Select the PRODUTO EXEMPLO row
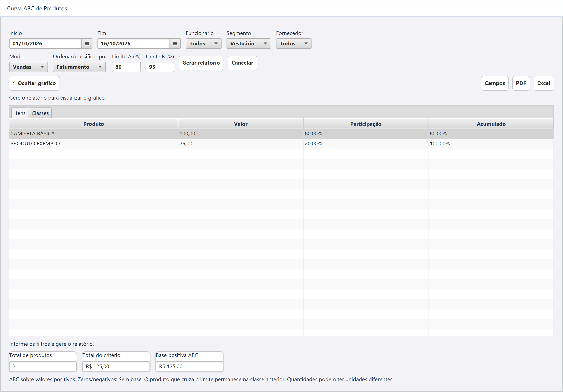Viewport: 563px width, 392px height. point(281,144)
